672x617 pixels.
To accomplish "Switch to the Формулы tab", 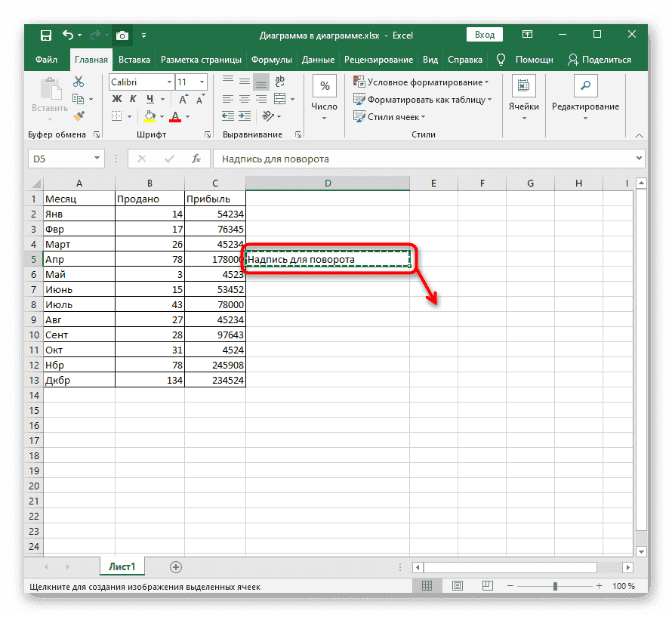I will pos(272,60).
